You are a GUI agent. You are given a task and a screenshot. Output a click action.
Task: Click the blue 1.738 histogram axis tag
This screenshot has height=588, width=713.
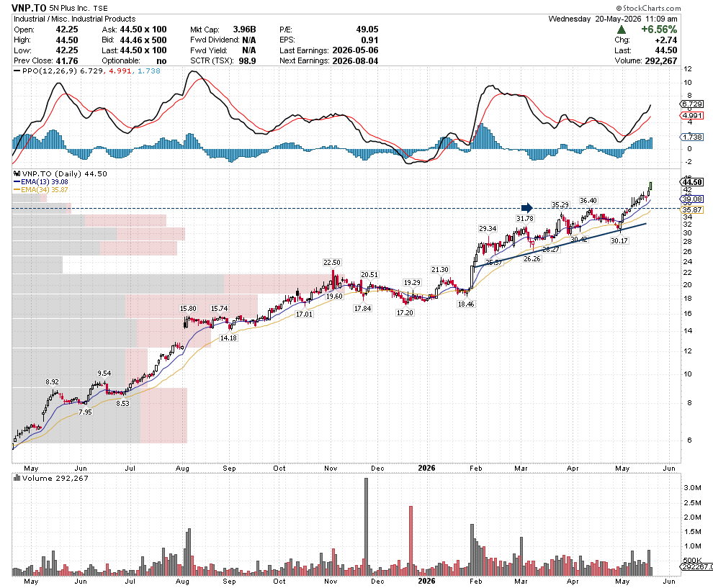coord(691,137)
